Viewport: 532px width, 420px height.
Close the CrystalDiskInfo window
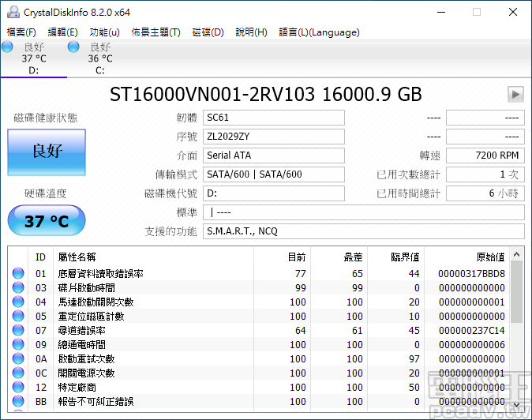[513, 12]
